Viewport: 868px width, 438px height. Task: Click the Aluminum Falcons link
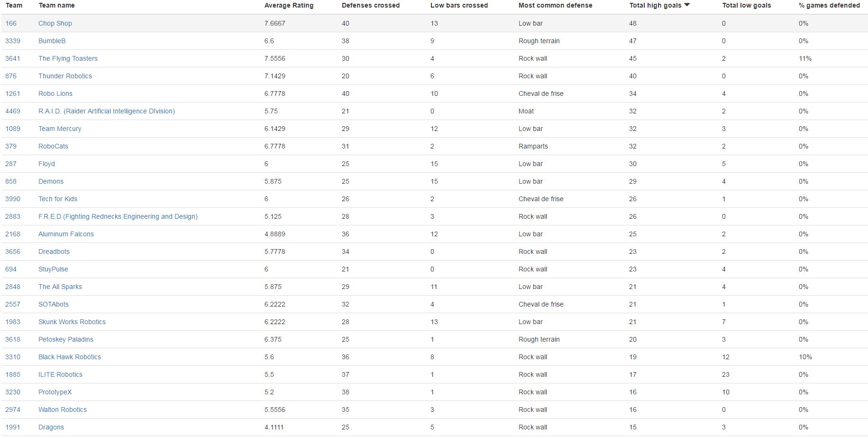point(66,234)
